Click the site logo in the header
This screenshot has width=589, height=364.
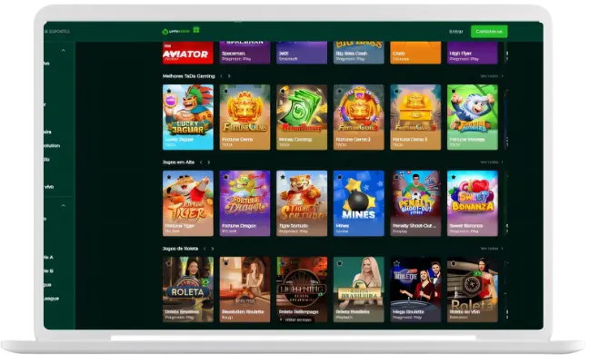click(x=175, y=32)
